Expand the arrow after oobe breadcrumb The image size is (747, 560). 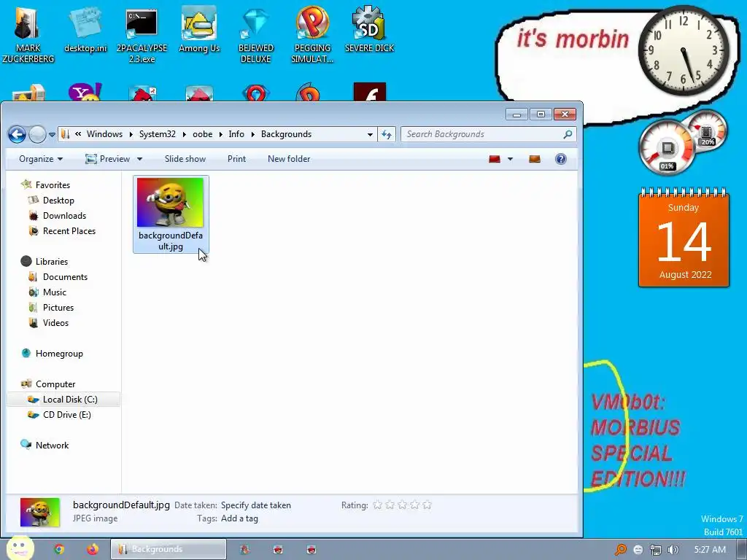(220, 135)
